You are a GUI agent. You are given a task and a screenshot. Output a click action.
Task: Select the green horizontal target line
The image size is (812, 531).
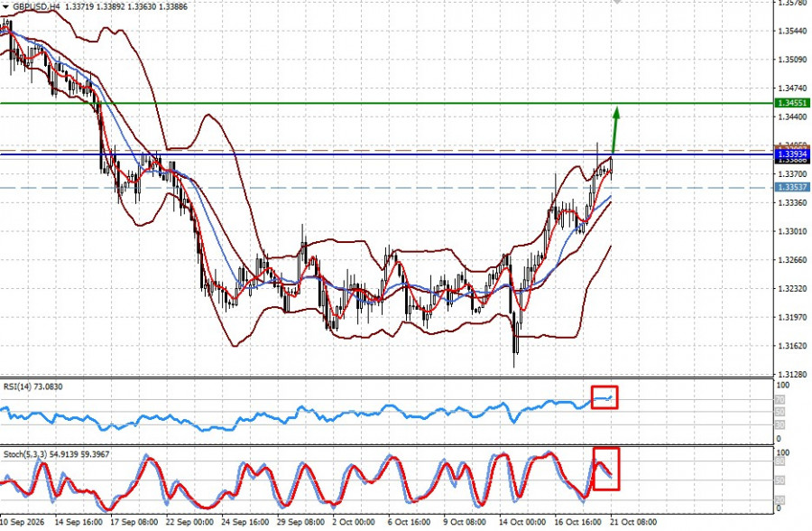[x=387, y=103]
